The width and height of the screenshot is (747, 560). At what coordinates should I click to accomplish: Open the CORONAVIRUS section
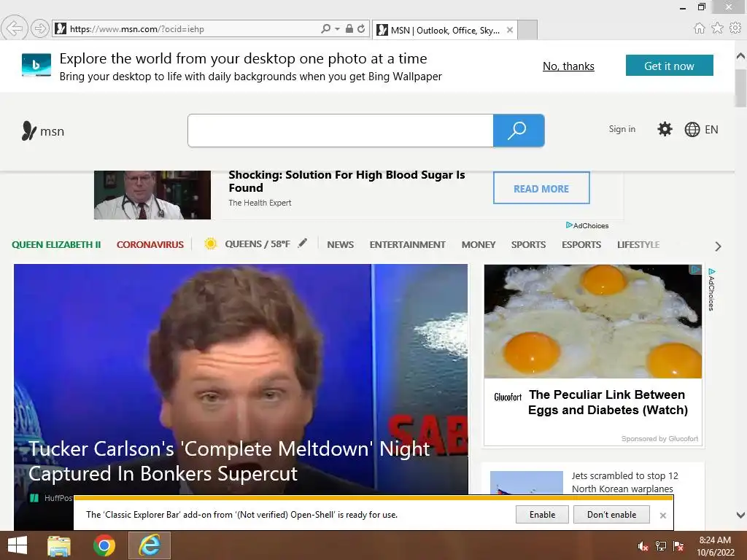coord(150,244)
